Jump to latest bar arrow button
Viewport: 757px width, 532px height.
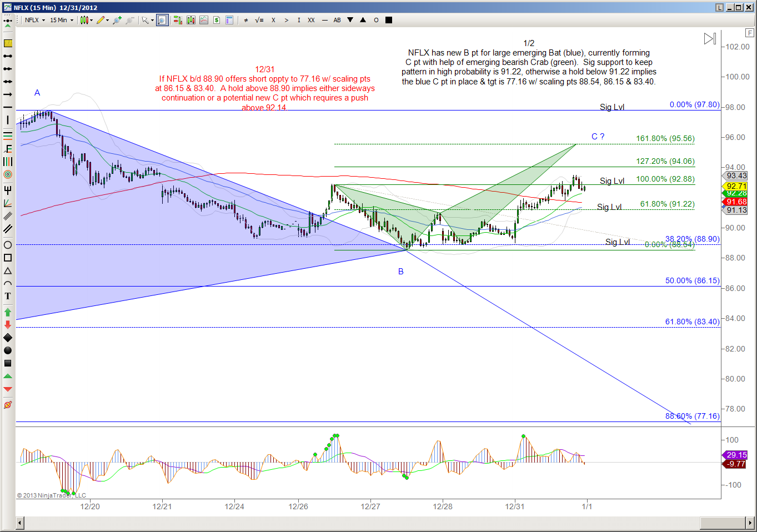(x=710, y=39)
